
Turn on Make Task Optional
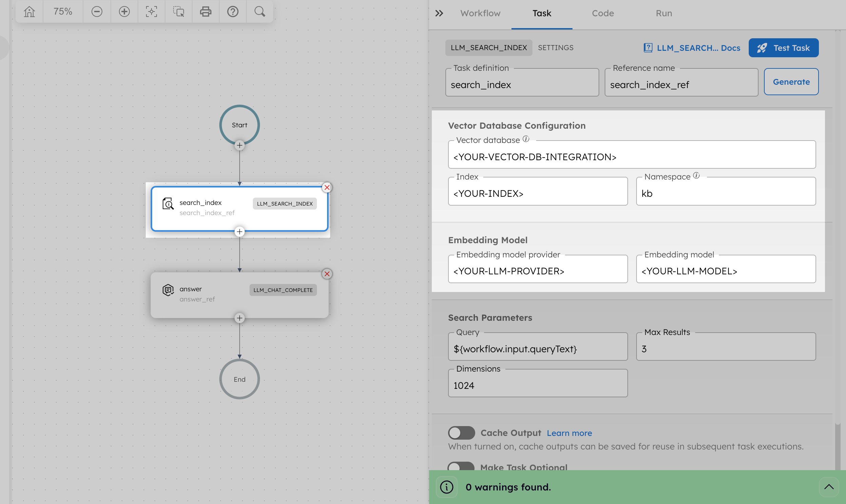(461, 467)
